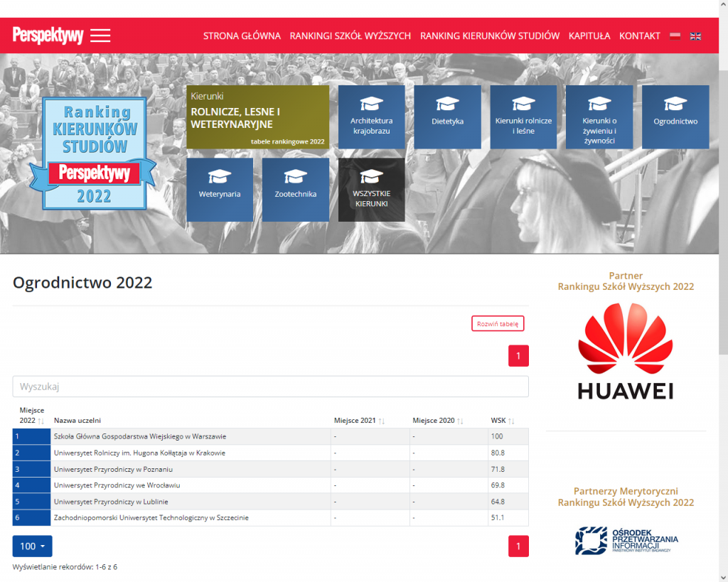Open RANKINGI SZKÓŁ WYŻSZYCH menu item
Image resolution: width=728 pixels, height=582 pixels.
[x=350, y=36]
